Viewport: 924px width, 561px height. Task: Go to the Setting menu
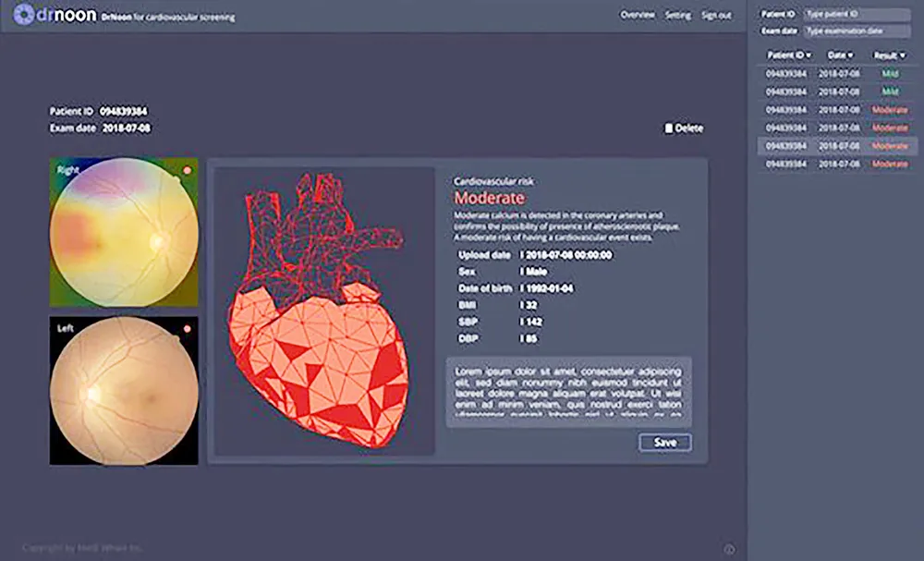tap(677, 16)
